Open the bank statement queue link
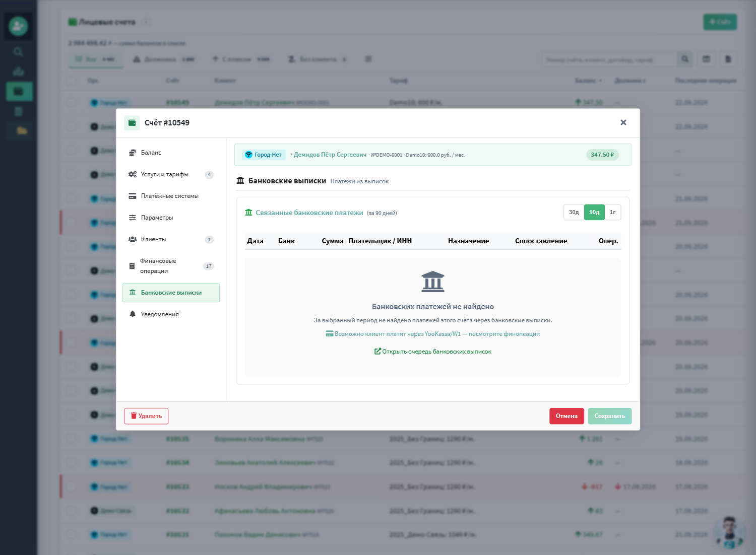756x555 pixels. (x=433, y=352)
